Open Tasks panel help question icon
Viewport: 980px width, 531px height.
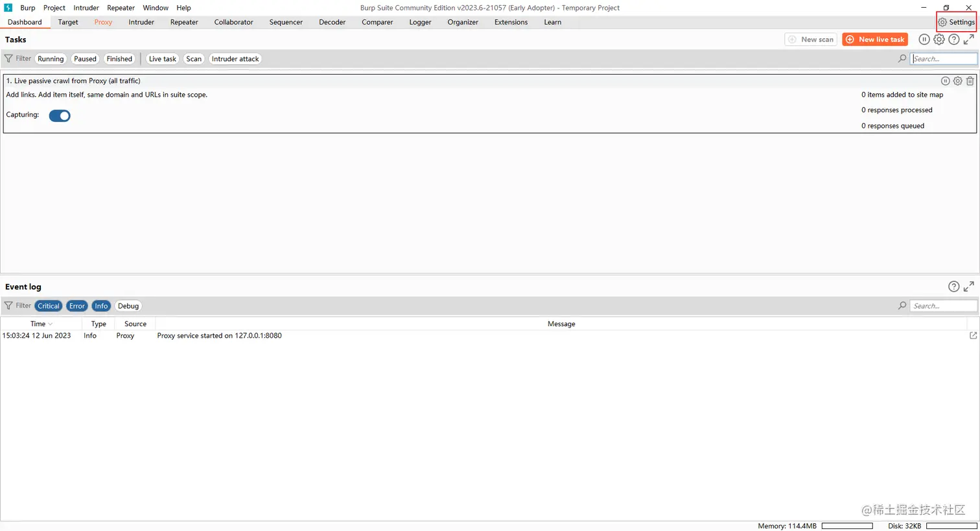point(954,40)
